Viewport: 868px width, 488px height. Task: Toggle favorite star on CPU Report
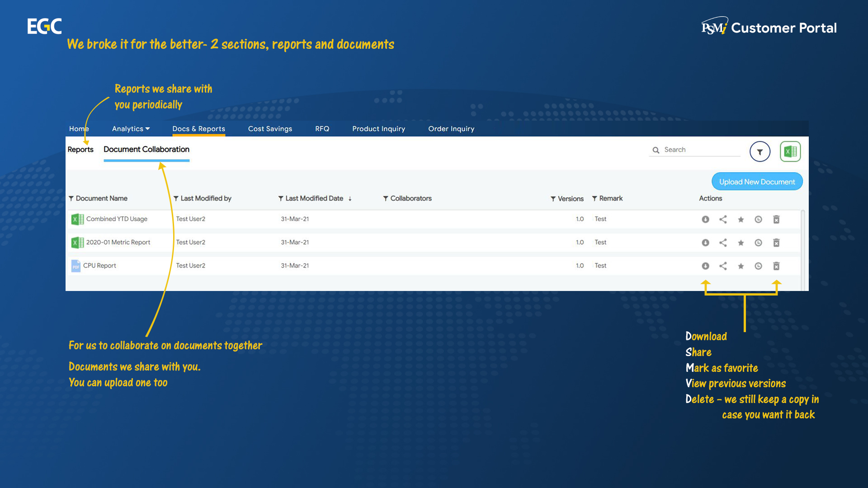click(x=741, y=266)
